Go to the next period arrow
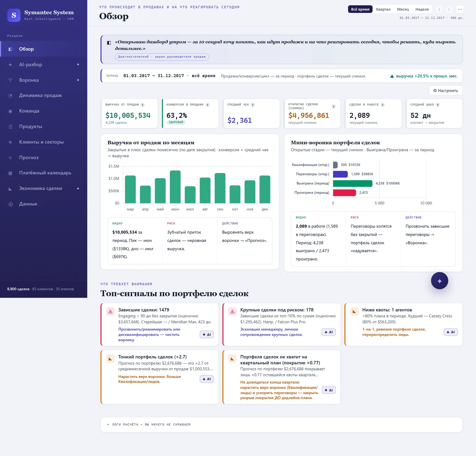This screenshot has height=456, width=476. click(x=449, y=9)
